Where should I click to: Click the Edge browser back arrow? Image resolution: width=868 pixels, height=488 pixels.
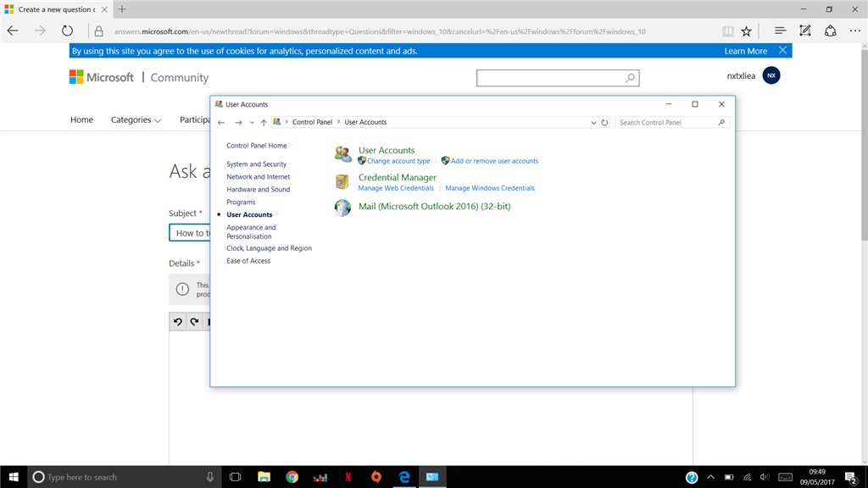(x=13, y=31)
